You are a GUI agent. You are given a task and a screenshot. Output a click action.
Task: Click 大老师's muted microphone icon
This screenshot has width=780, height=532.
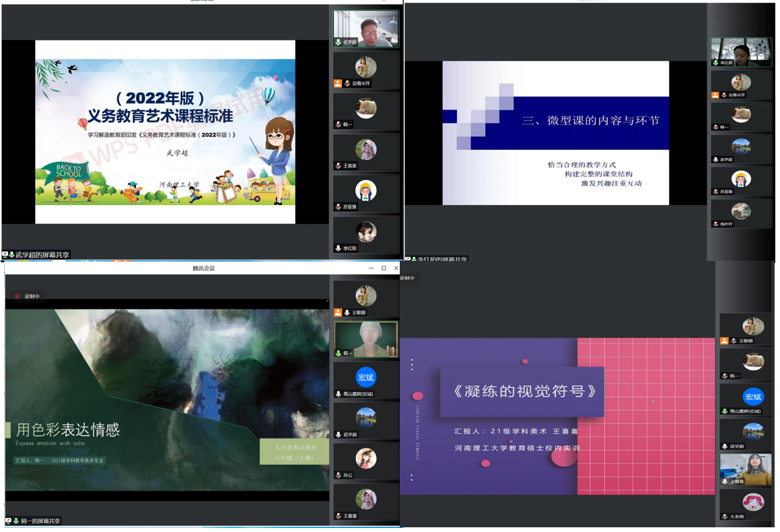(x=724, y=517)
